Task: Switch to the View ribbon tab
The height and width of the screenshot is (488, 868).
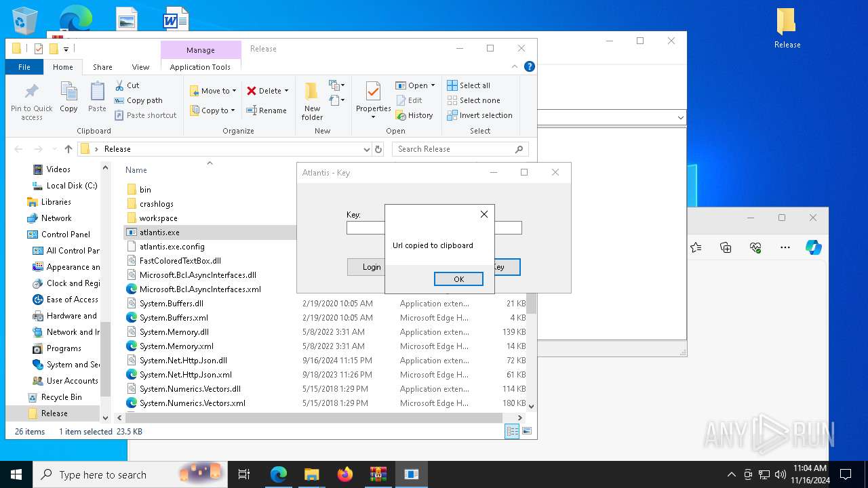Action: click(140, 67)
